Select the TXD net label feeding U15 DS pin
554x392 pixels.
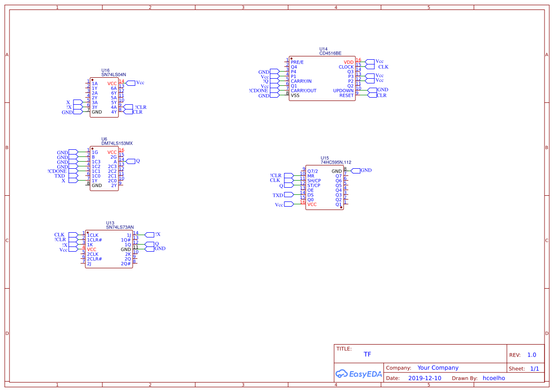[278, 194]
